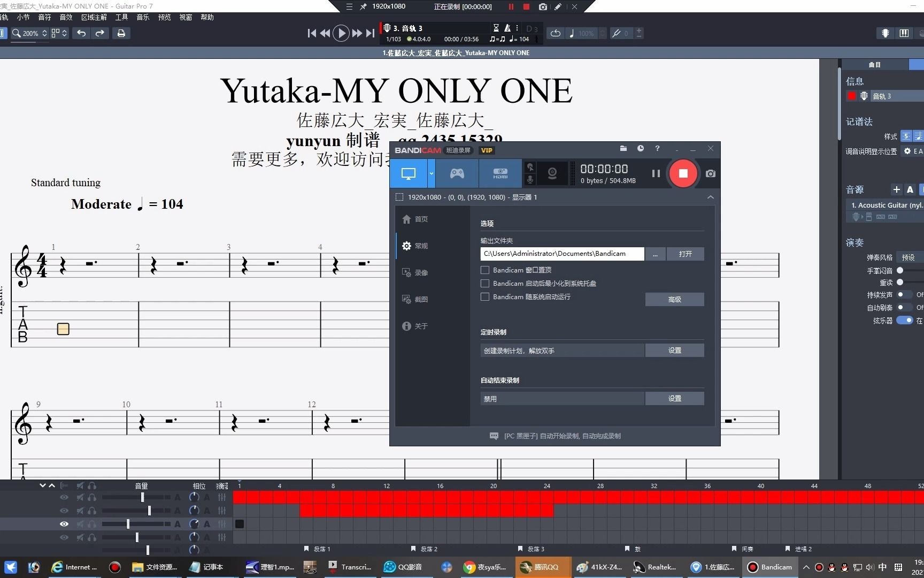Toggle visibility eye of selected track 3

pyautogui.click(x=64, y=524)
